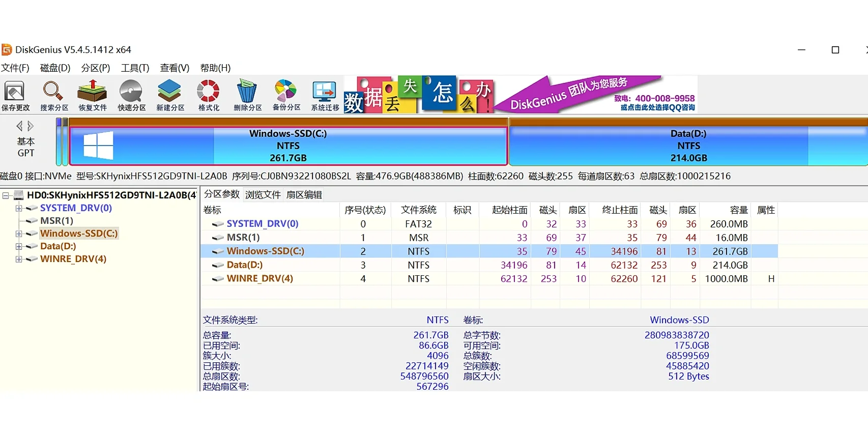Sort by the 起始柱面 column header

click(x=504, y=210)
